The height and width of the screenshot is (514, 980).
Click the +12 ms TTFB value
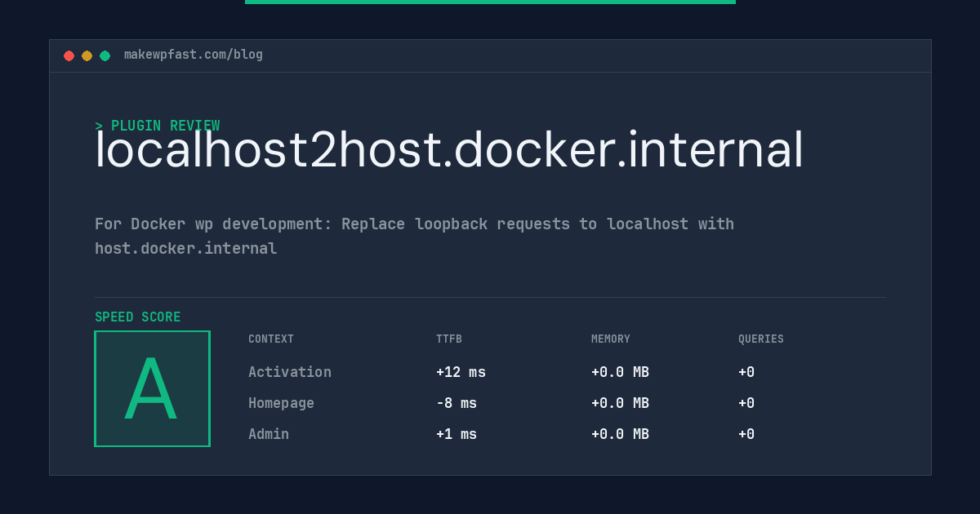[461, 372]
